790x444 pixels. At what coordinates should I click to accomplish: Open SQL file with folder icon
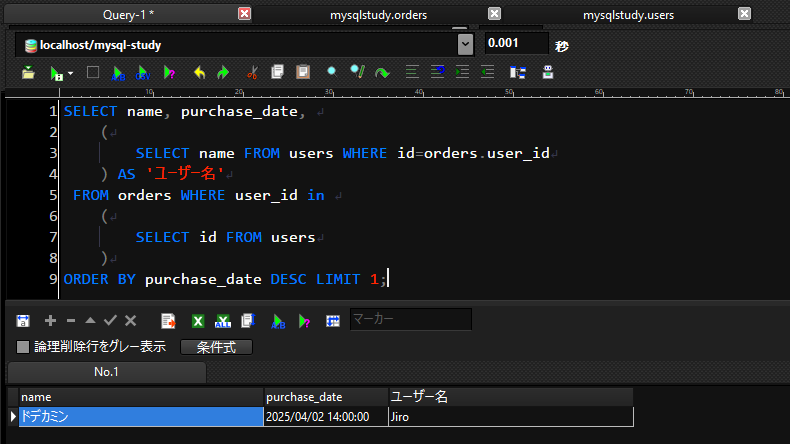[x=28, y=73]
